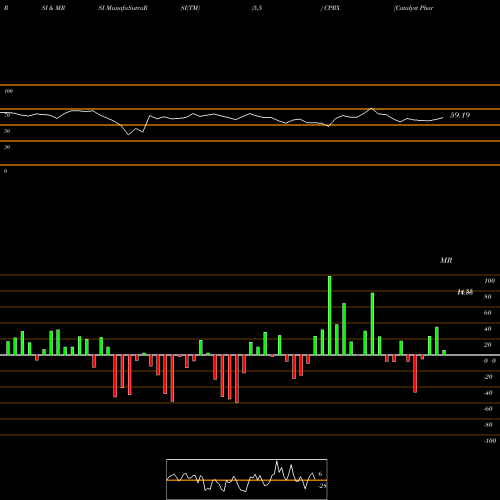Click the RSI axis label 70
Screen dimensions: 500x500
(x=7, y=115)
